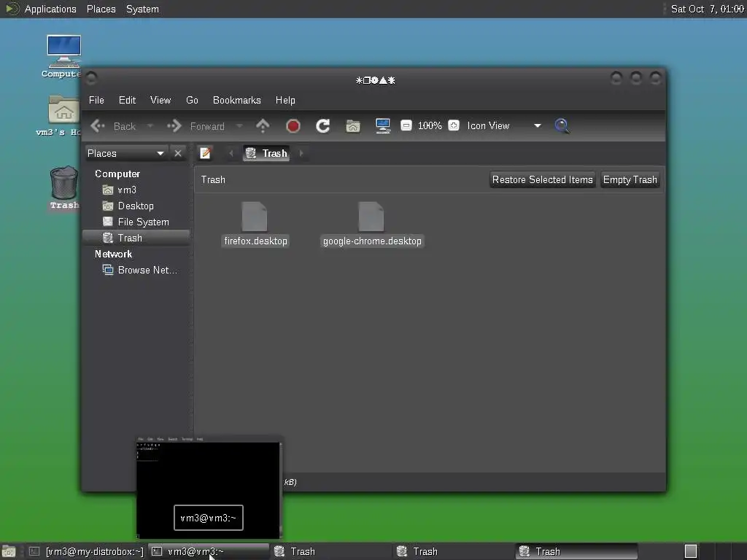
Task: Click the path bar right scroll arrow
Action: [301, 153]
